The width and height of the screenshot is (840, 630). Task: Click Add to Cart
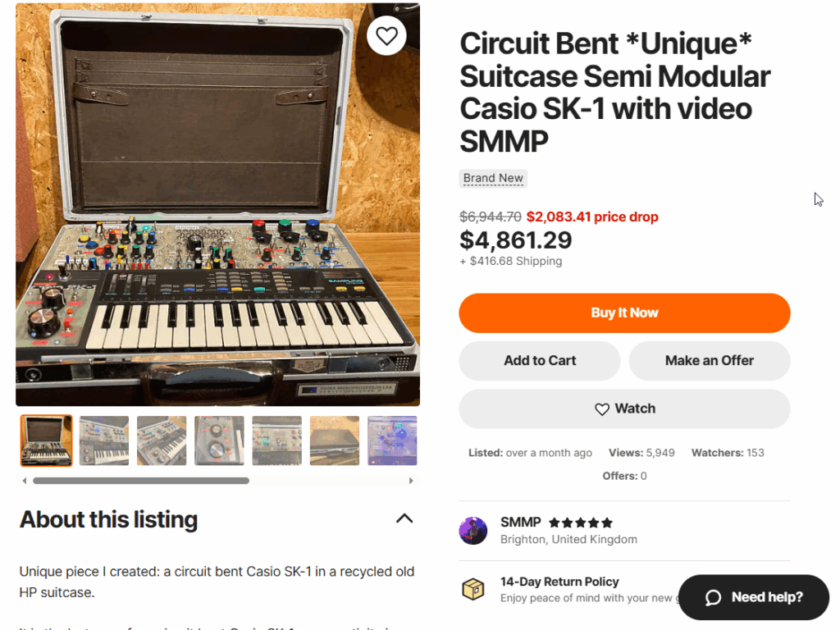click(x=540, y=361)
